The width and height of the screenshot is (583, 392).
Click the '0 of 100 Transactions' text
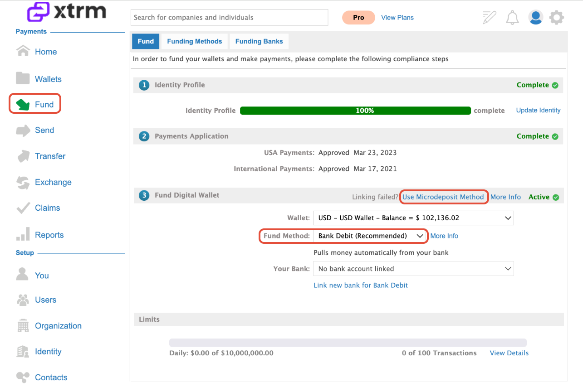point(439,353)
